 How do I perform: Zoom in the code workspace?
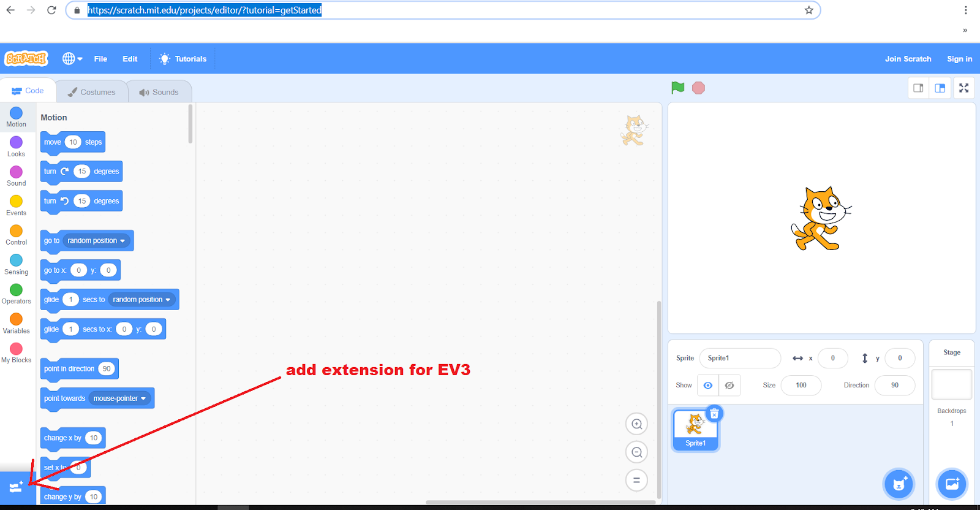[x=636, y=424]
